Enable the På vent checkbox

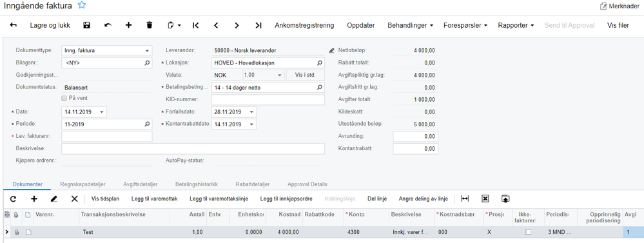[64, 98]
